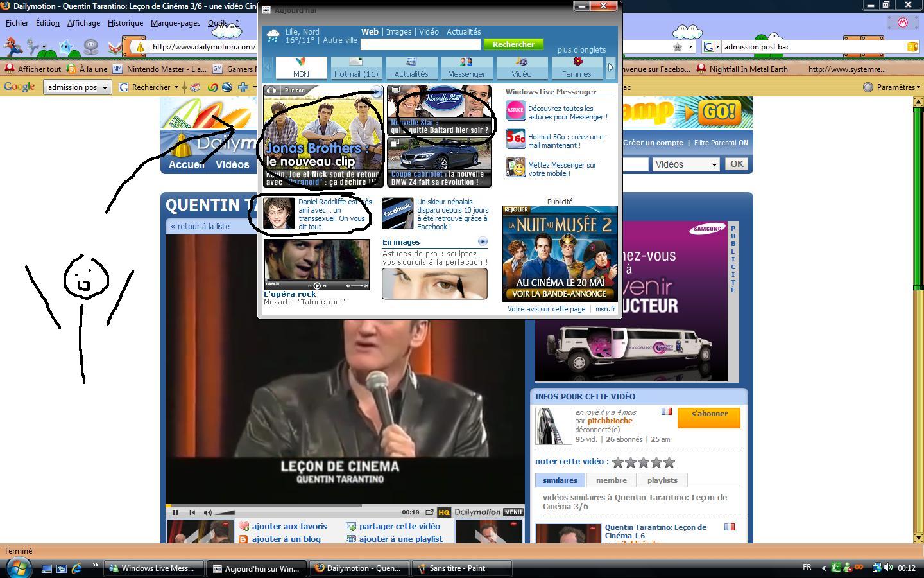Click the 5Go Hotmail promo icon
Screen dimensions: 924x578
coord(515,138)
